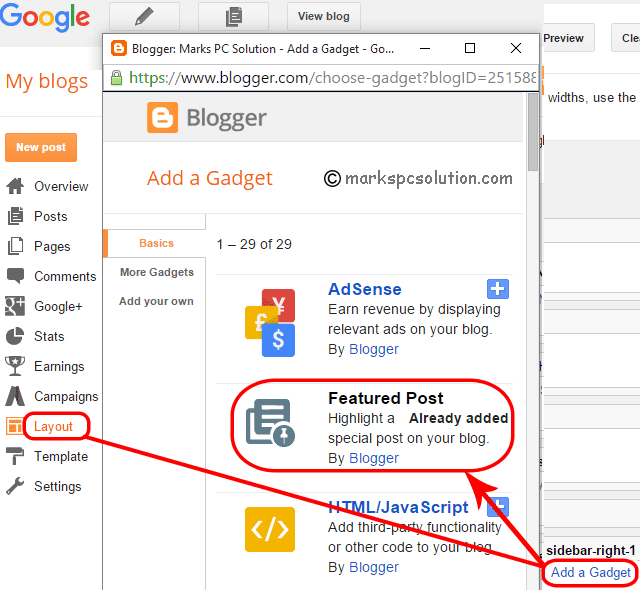Click the AdSense currency icon

tap(270, 323)
